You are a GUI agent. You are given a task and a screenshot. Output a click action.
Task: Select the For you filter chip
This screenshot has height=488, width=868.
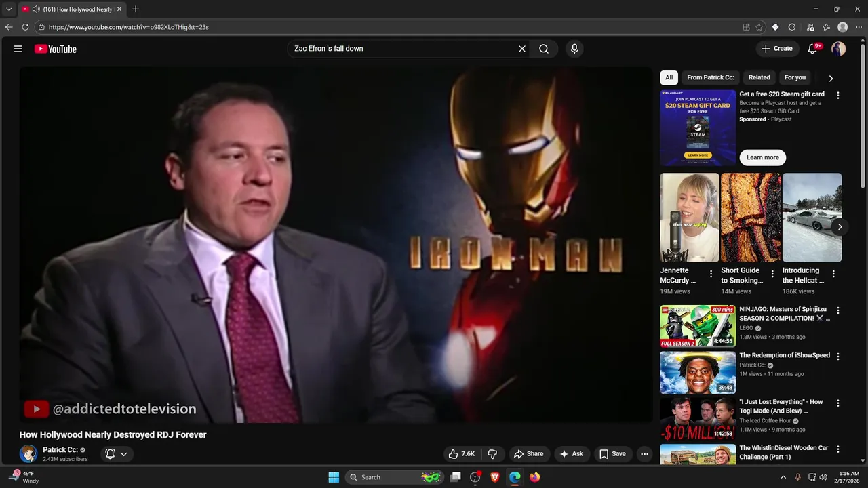pos(795,77)
